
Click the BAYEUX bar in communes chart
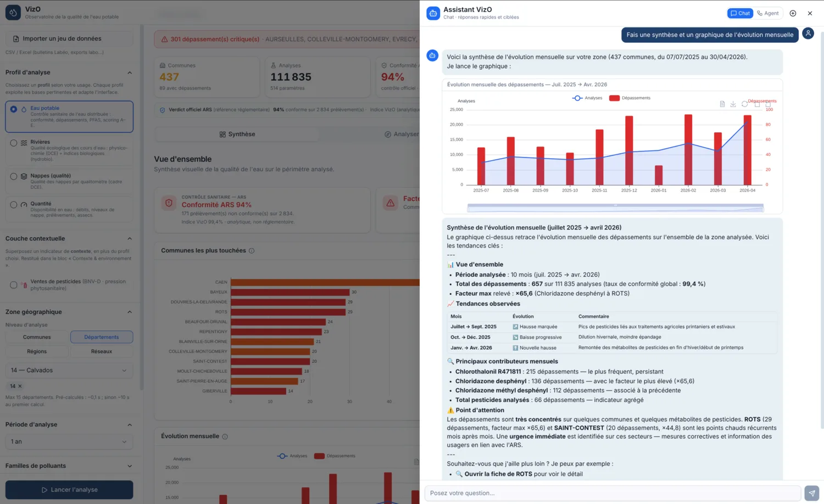point(290,292)
